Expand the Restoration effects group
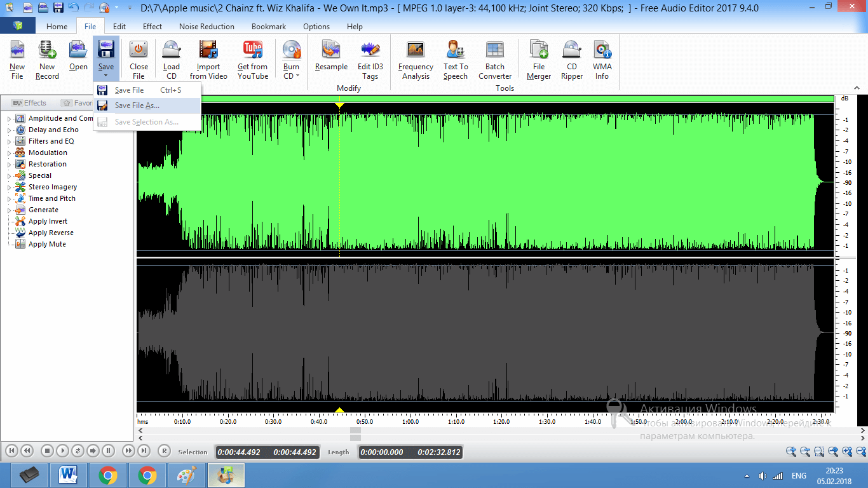This screenshot has height=488, width=868. coord(10,165)
